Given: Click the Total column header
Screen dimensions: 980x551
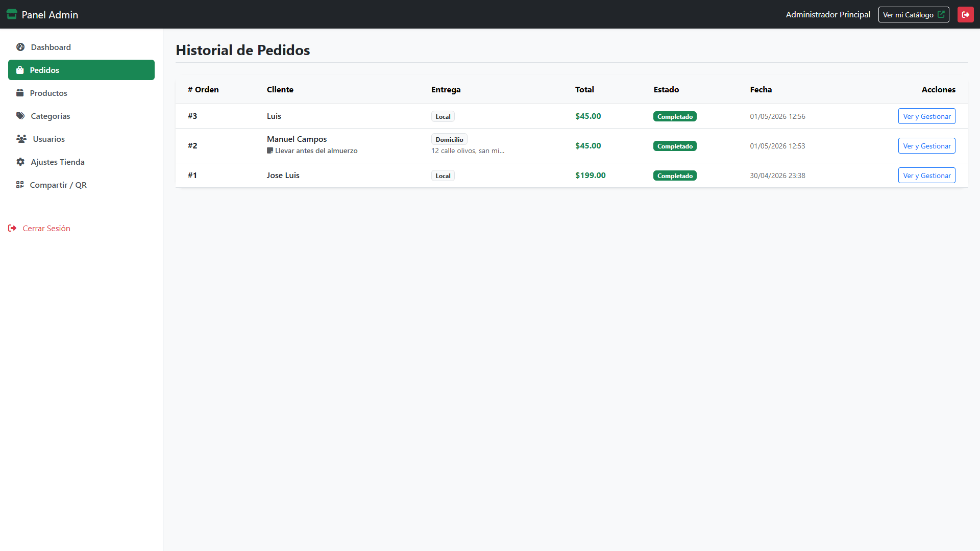Looking at the screenshot, I should coord(584,89).
